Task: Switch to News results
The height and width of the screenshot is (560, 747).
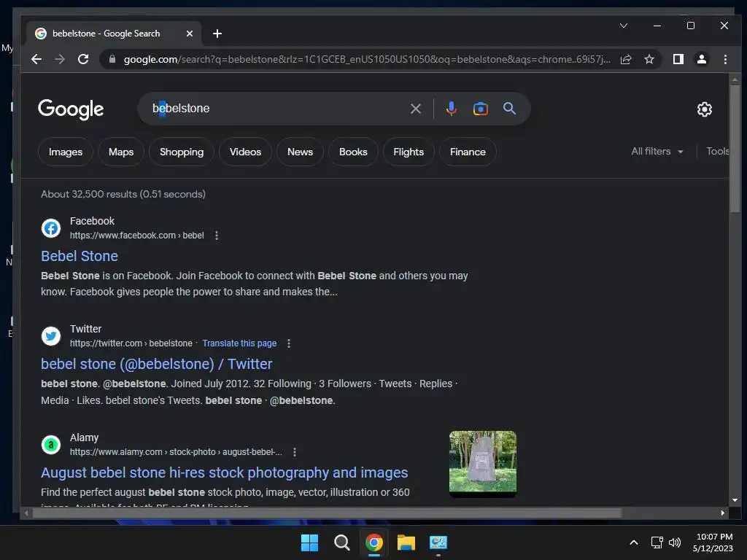Action: (x=300, y=152)
